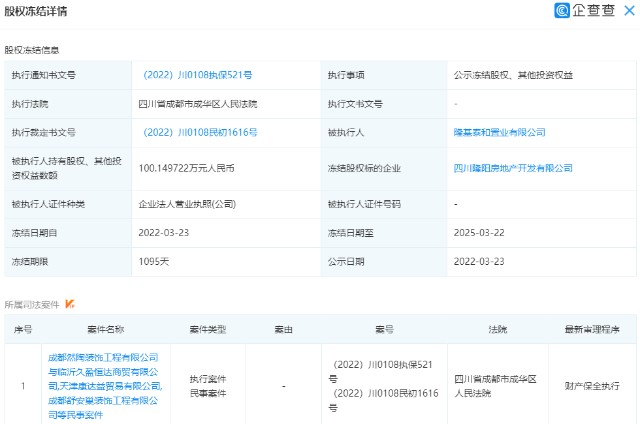Click value 企业法人营业执照(公司)
The width and height of the screenshot is (640, 424).
(187, 204)
